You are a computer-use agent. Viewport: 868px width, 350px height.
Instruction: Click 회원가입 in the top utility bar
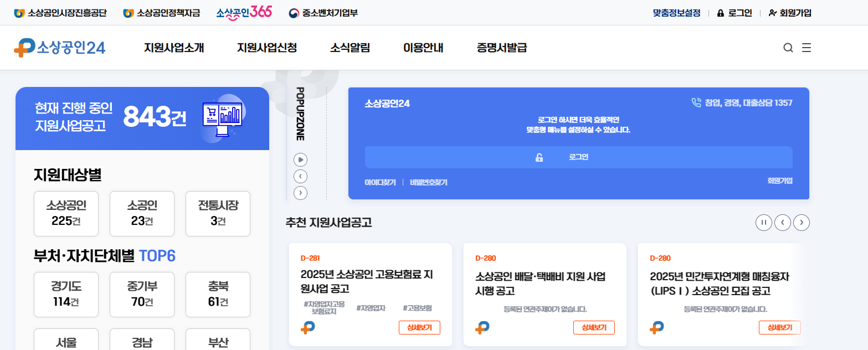790,13
